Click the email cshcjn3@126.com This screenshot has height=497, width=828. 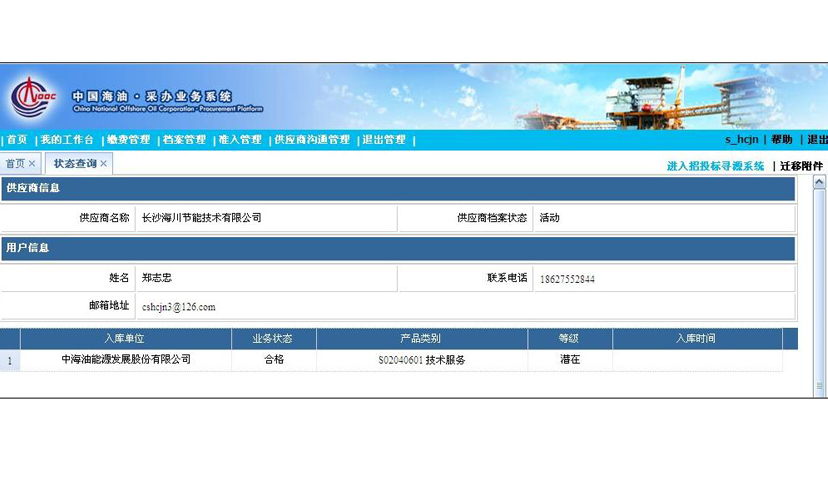(178, 307)
